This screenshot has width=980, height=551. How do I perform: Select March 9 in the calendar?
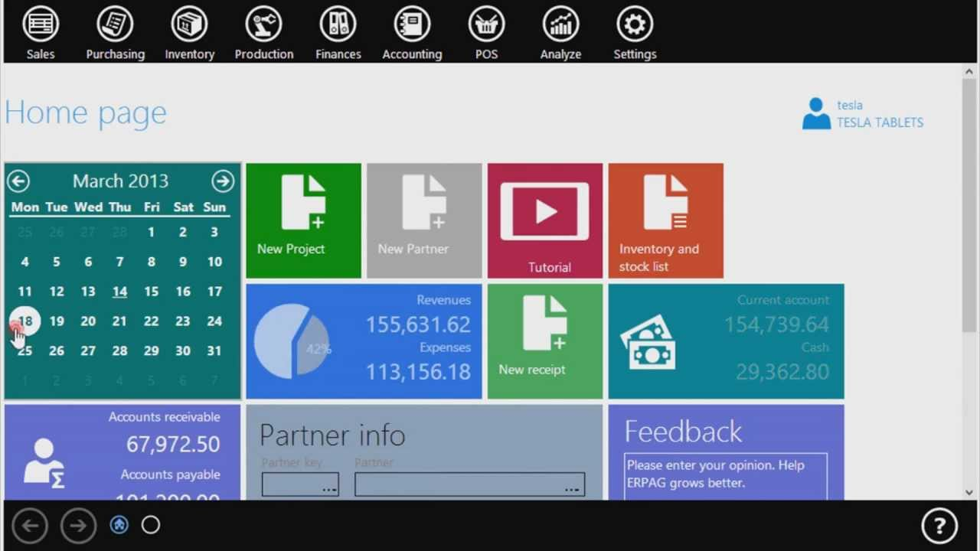click(183, 262)
